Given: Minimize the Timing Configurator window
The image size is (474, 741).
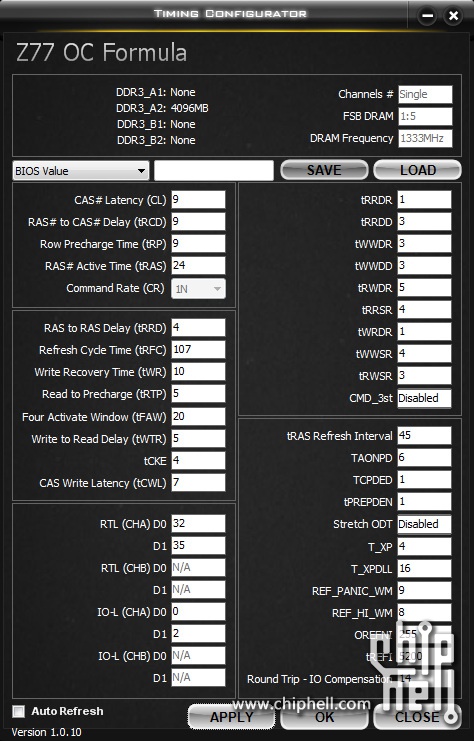Looking at the screenshot, I should [x=428, y=16].
